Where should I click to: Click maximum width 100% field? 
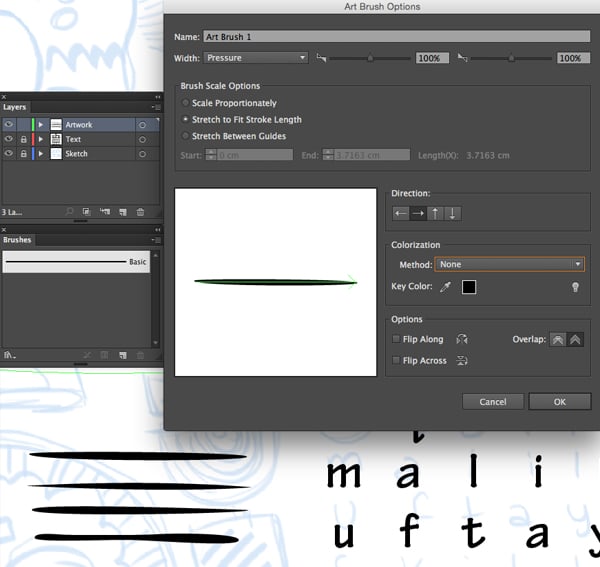(x=573, y=58)
